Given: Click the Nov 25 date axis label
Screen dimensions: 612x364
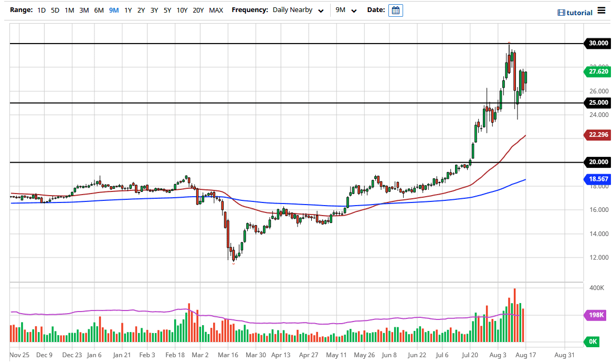Looking at the screenshot, I should pyautogui.click(x=19, y=355).
